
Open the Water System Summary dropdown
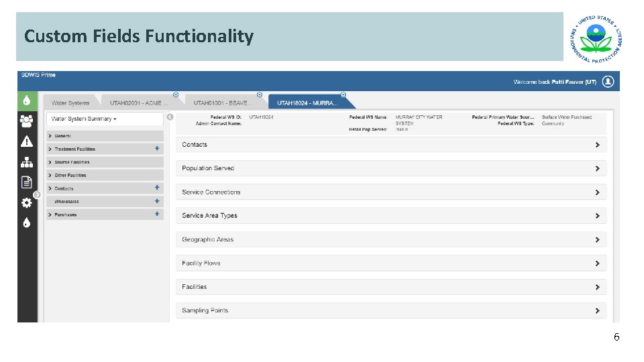105,119
